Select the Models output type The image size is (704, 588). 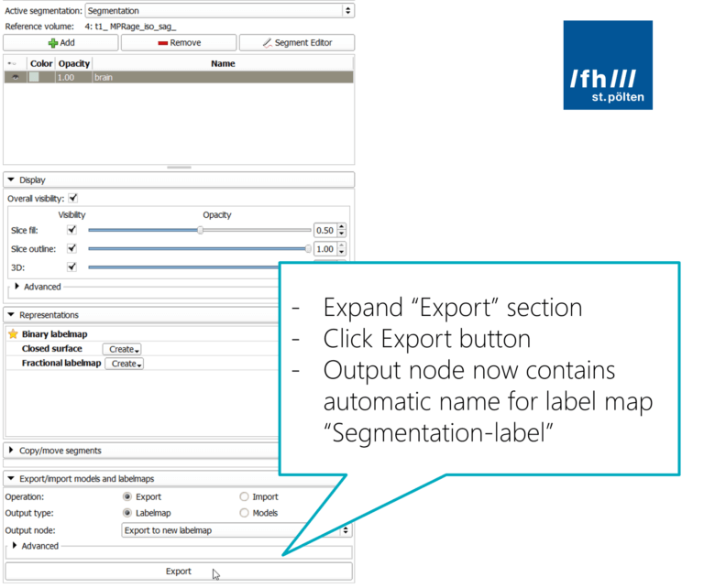coord(244,513)
